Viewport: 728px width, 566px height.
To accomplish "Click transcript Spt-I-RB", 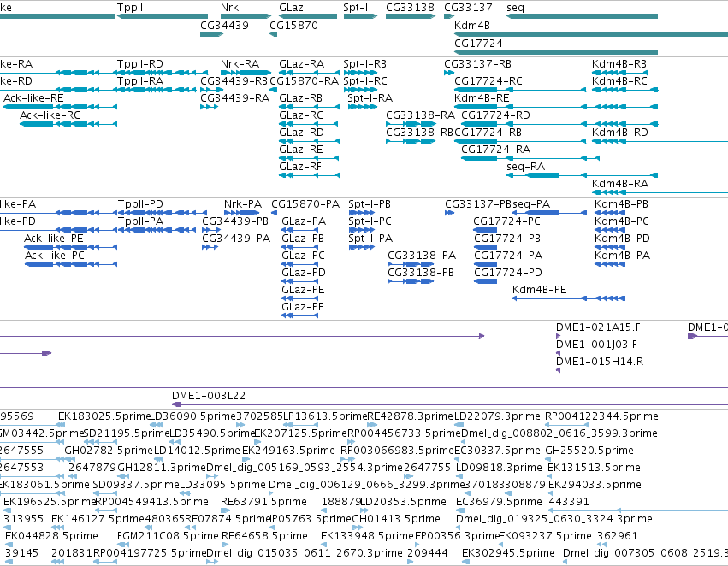I will (x=365, y=63).
